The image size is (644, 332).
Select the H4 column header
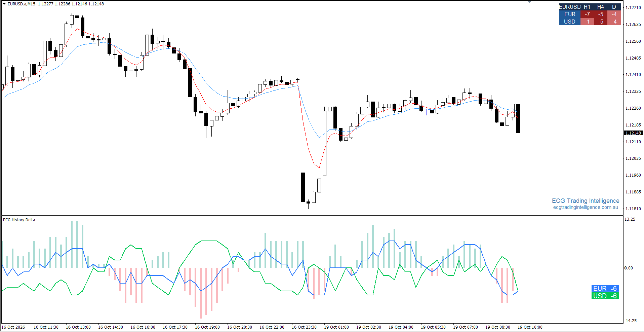(601, 7)
